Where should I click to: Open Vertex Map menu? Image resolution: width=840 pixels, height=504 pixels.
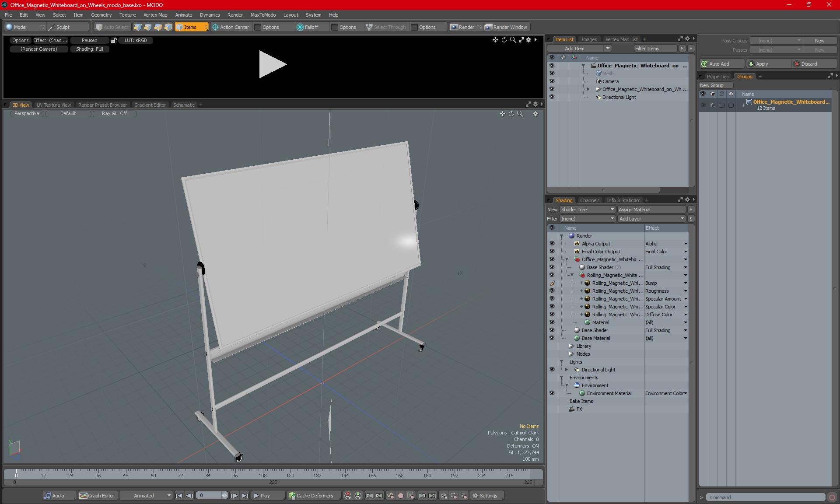[155, 15]
